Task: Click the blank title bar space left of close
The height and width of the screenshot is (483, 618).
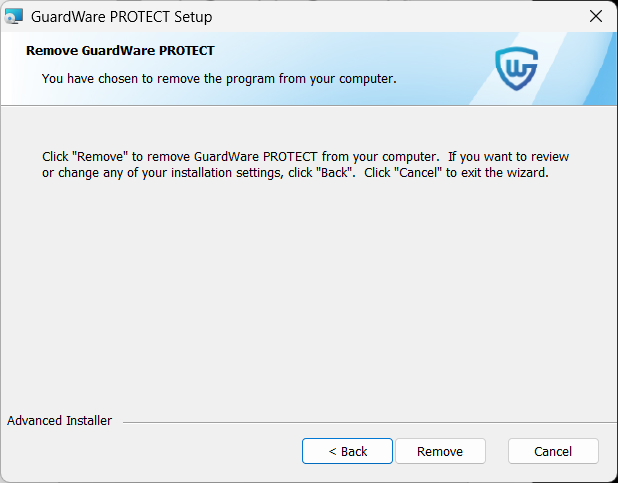Action: (x=400, y=17)
